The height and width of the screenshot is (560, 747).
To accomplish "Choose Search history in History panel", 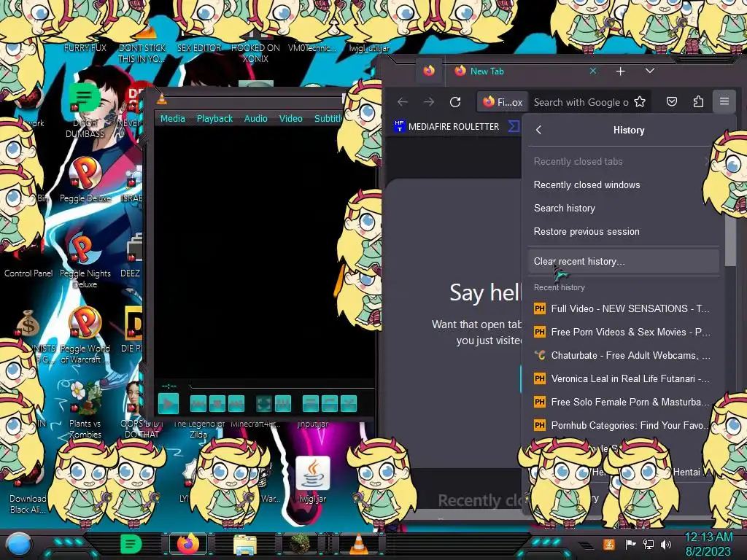I will tap(624, 208).
